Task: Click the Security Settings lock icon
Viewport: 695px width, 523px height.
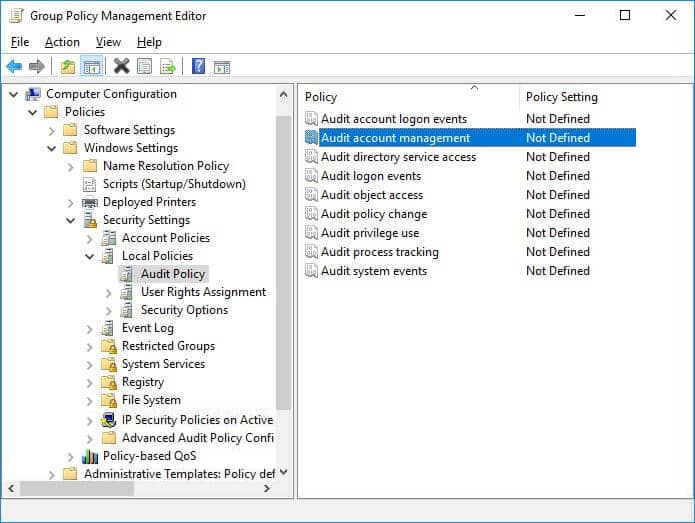Action: click(90, 220)
